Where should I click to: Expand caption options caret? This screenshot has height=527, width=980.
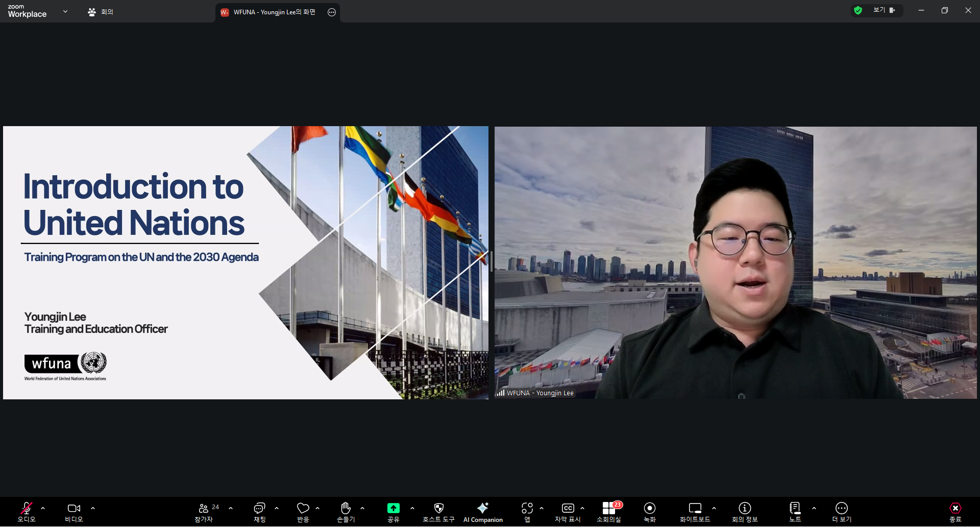[582, 508]
